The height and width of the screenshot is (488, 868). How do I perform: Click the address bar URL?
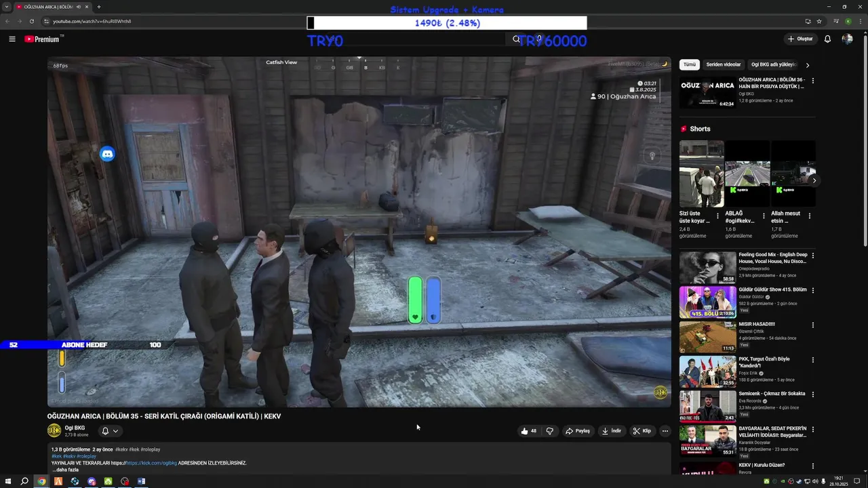(92, 21)
